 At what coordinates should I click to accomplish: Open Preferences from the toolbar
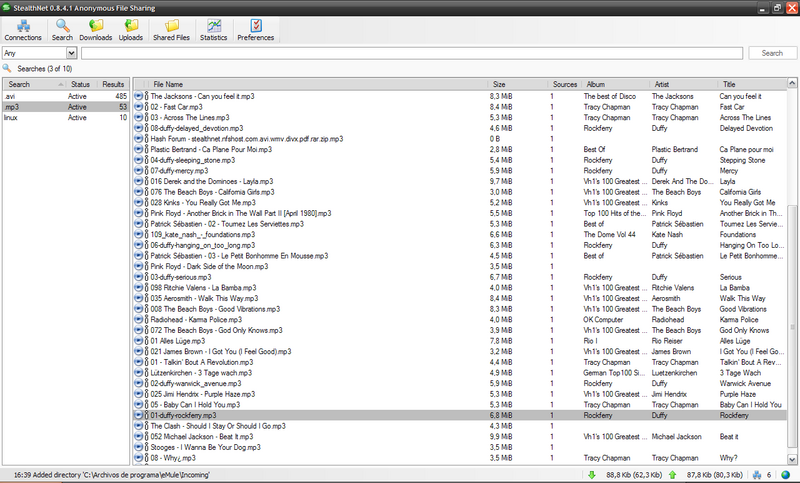256,29
